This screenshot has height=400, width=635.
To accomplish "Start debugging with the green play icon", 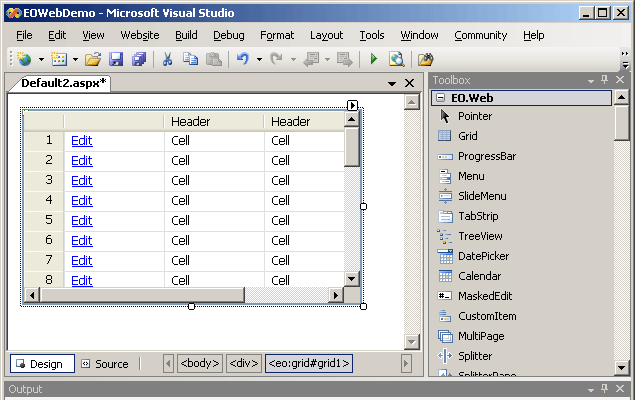I will pos(374,60).
